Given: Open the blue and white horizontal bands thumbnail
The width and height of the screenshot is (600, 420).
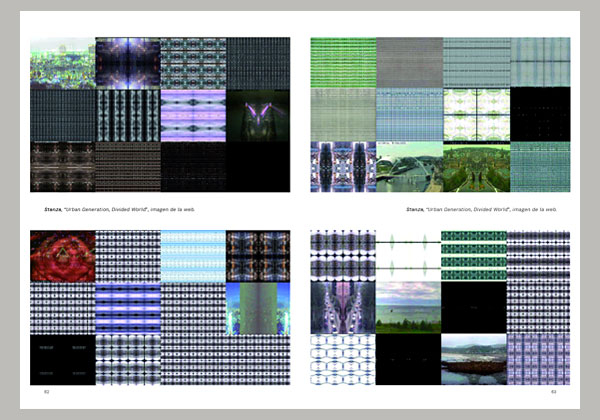Looking at the screenshot, I should tap(127, 307).
